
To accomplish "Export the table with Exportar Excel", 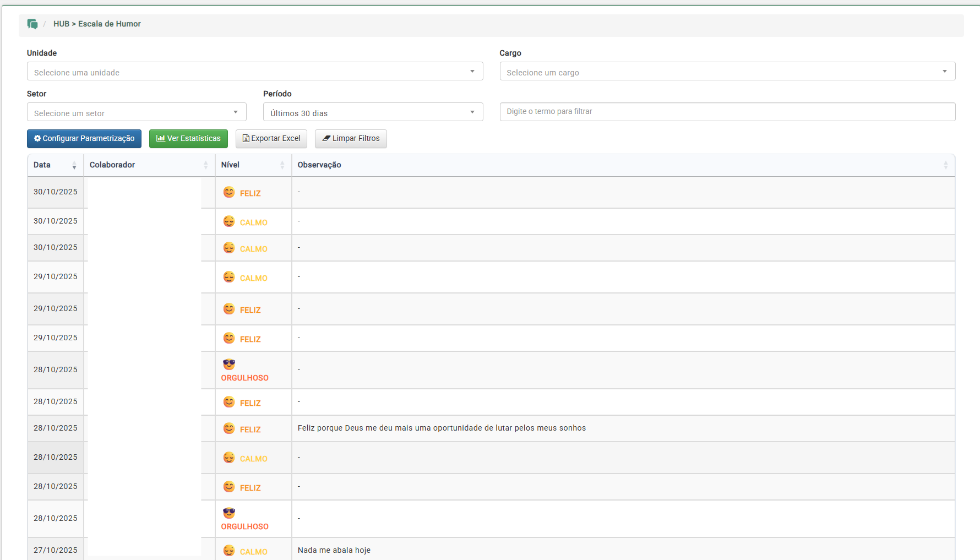I will (x=271, y=139).
